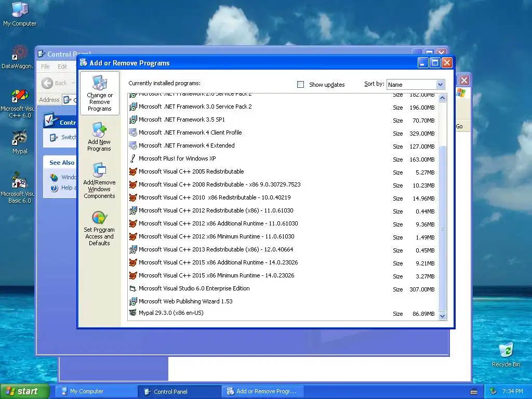Screen dimensions: 532x399
Task: Open Edit menu in Control Panel window
Action: 62,66
